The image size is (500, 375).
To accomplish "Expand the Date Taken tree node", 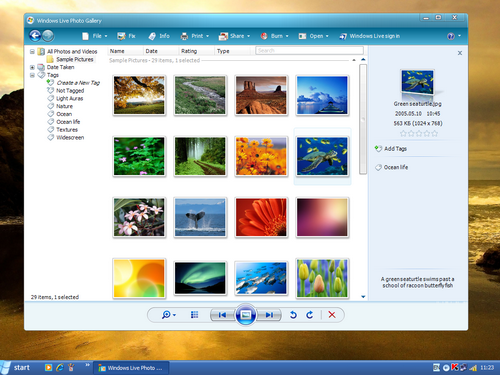I will pos(32,67).
